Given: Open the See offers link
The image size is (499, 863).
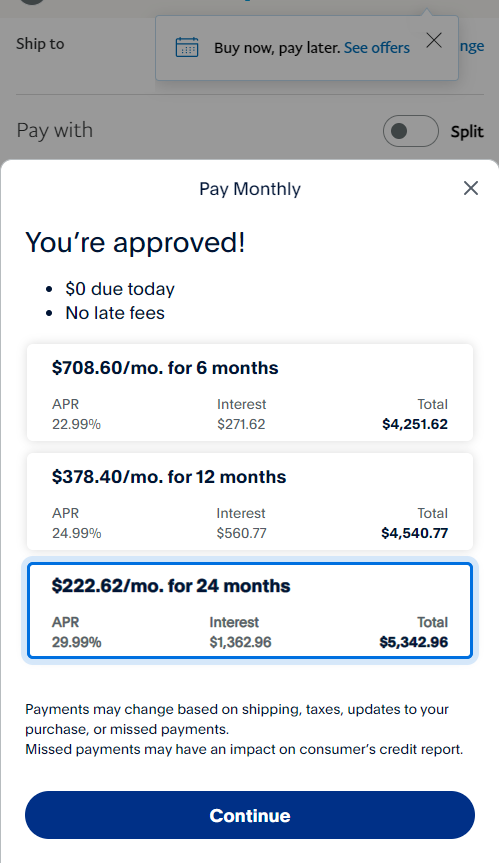Looking at the screenshot, I should click(x=377, y=48).
